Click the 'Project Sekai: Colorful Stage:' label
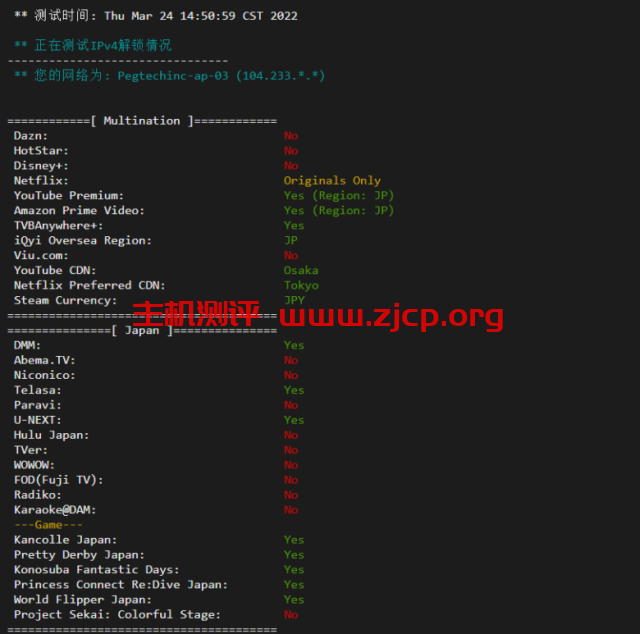 [x=117, y=615]
